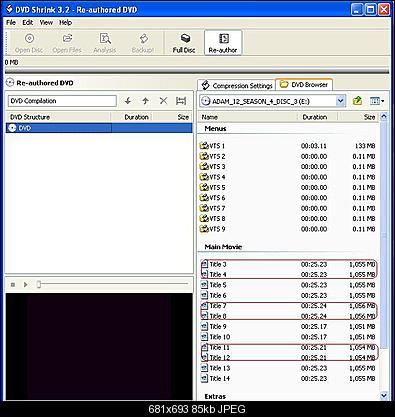Viewport: 395px width, 417px height.
Task: Select Title 12 in Main Movie
Action: pyautogui.click(x=288, y=358)
